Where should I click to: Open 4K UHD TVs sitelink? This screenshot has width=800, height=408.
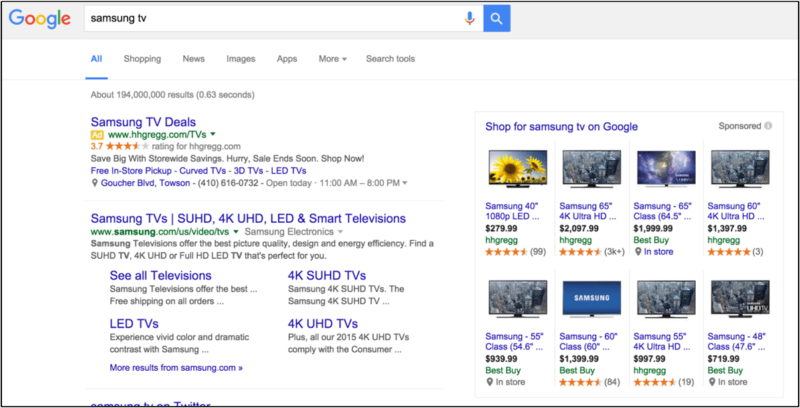click(323, 324)
